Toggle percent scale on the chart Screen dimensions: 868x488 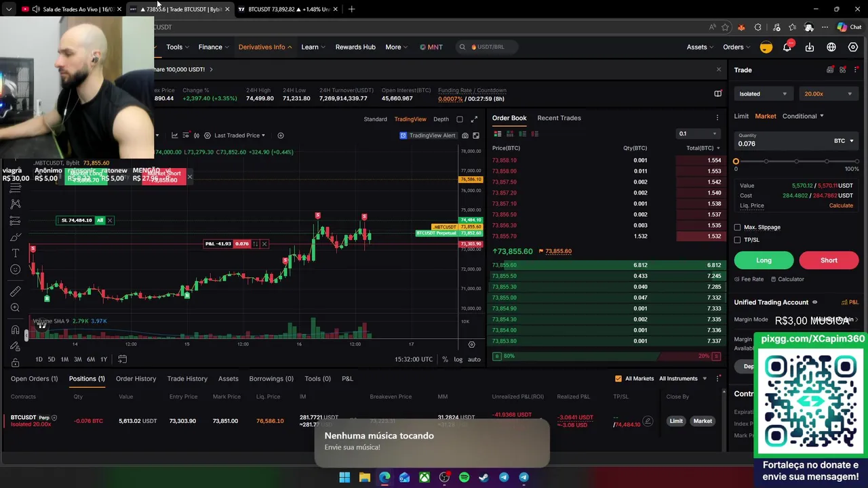click(x=445, y=359)
